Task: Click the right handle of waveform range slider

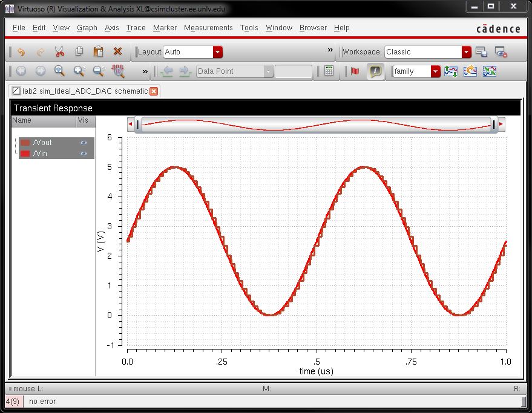Action: [494, 125]
